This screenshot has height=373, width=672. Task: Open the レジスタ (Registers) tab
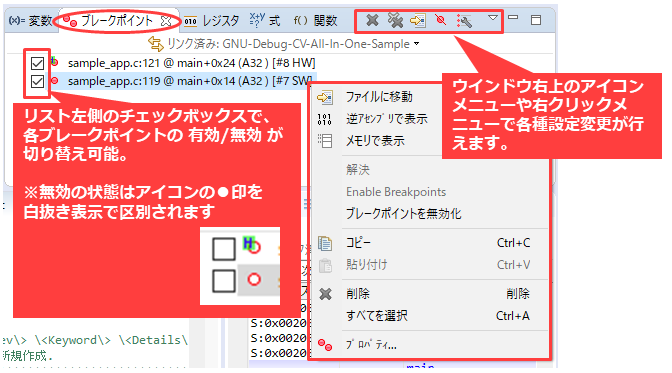211,21
